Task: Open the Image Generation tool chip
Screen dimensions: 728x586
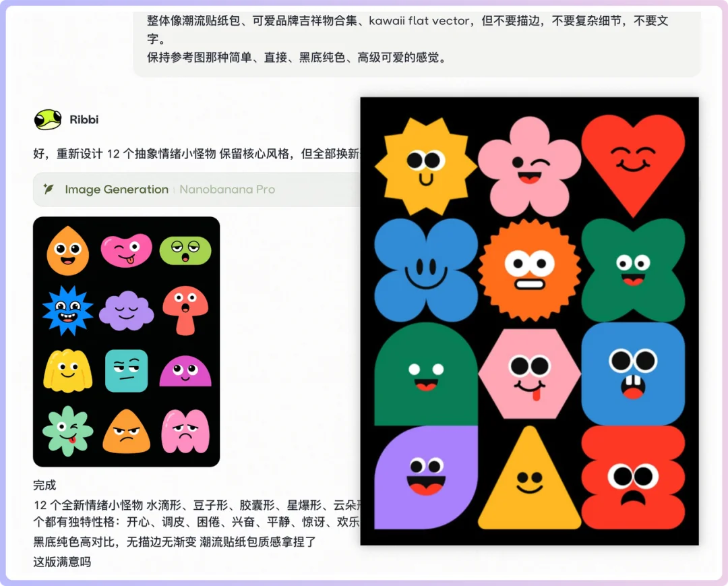Action: [x=116, y=189]
